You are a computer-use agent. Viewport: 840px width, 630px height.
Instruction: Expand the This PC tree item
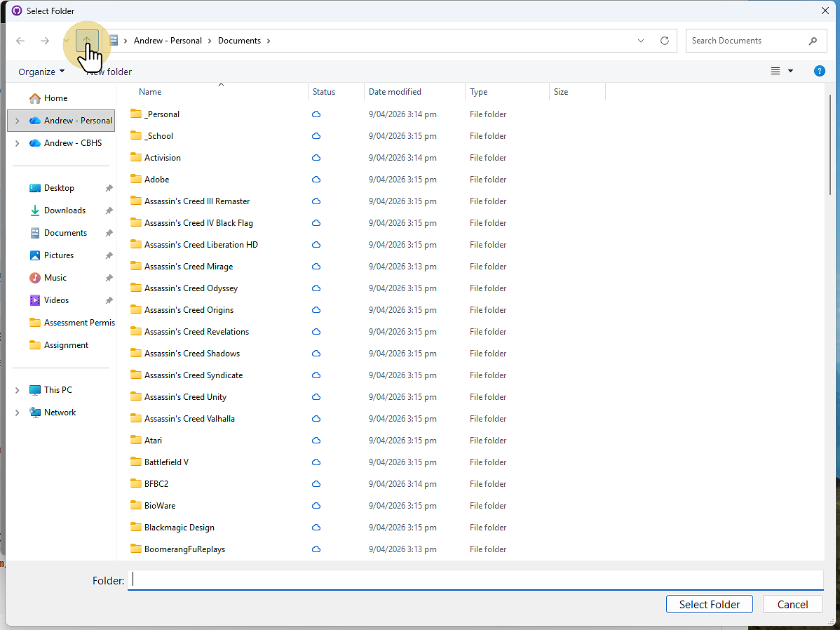click(x=17, y=389)
